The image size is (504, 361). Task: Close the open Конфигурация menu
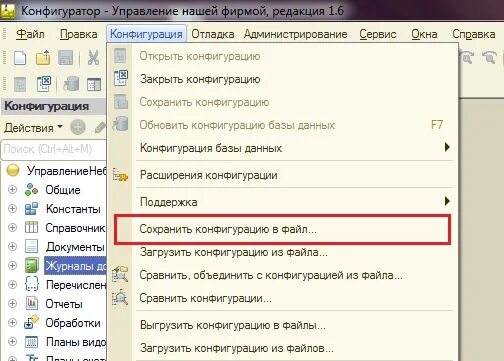146,34
